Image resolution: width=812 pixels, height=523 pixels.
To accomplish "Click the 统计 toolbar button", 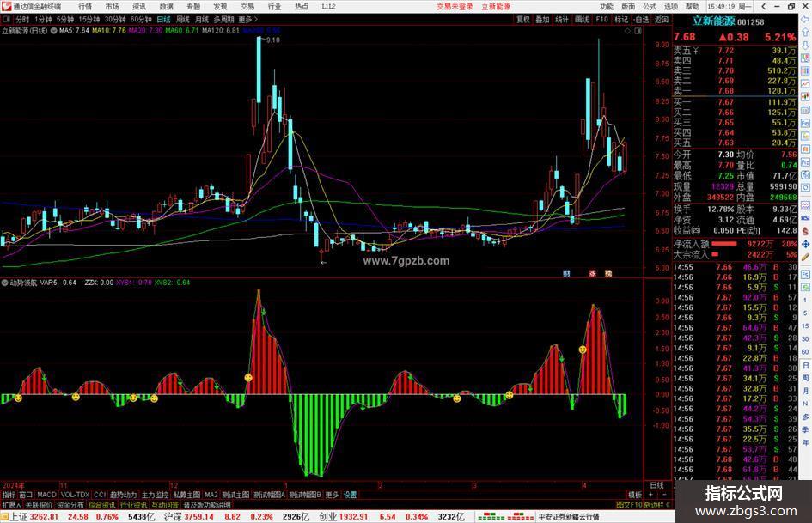I will point(562,19).
